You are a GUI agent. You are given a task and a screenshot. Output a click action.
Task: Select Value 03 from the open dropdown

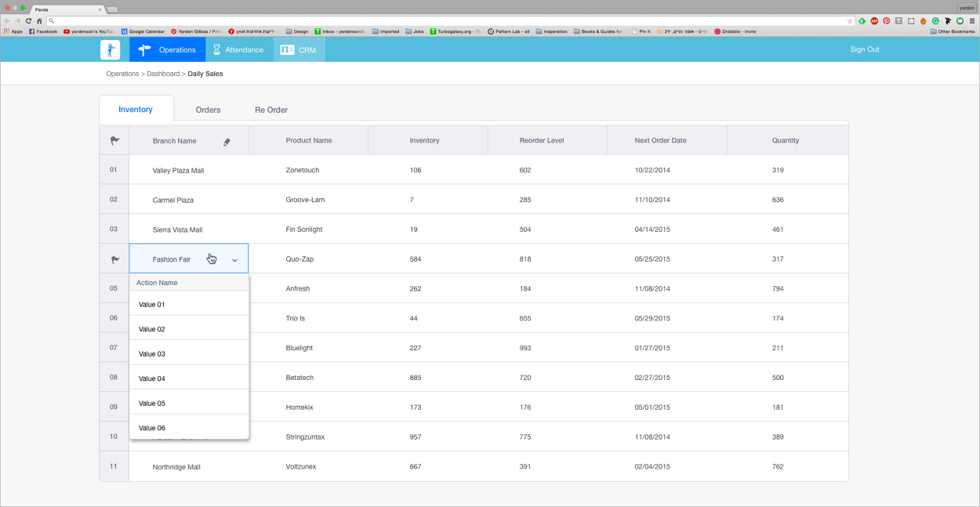click(x=151, y=353)
